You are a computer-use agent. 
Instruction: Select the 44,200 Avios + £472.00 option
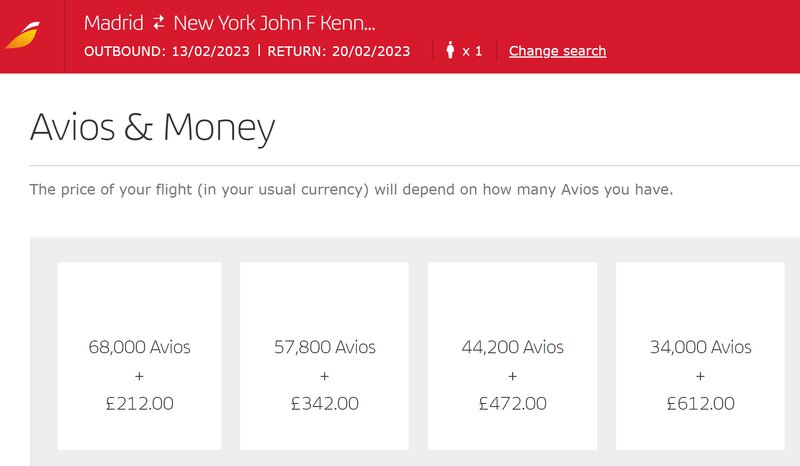[512, 356]
